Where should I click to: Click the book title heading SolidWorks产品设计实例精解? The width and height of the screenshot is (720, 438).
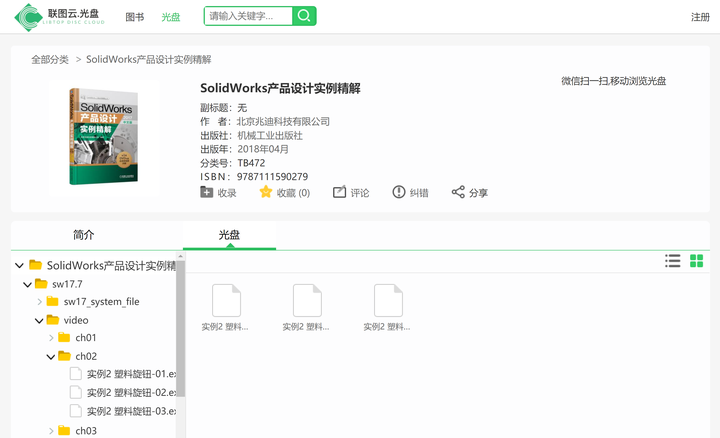[x=280, y=88]
